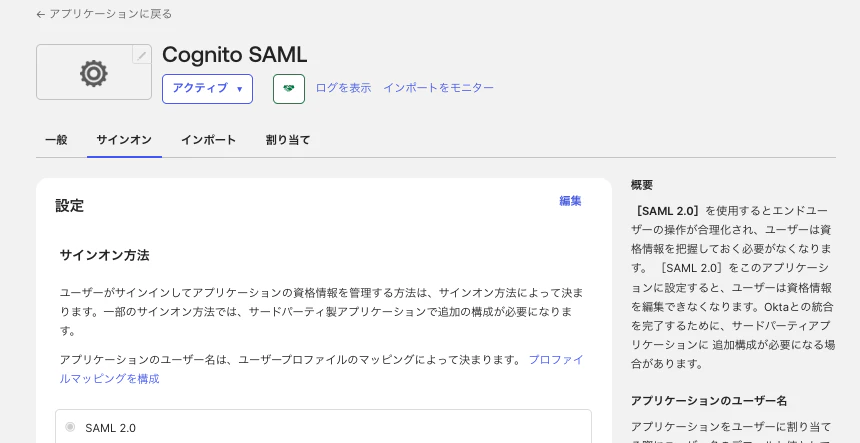Select the サインオン tab
Image resolution: width=860 pixels, height=443 pixels.
click(x=124, y=140)
